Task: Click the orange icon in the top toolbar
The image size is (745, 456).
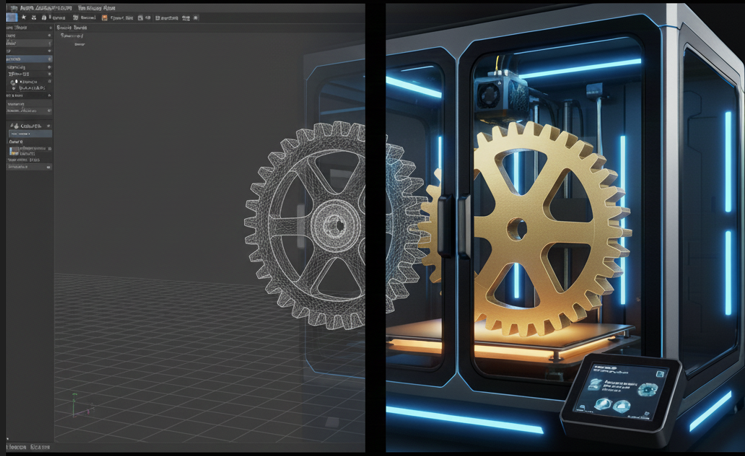Action: (x=103, y=17)
